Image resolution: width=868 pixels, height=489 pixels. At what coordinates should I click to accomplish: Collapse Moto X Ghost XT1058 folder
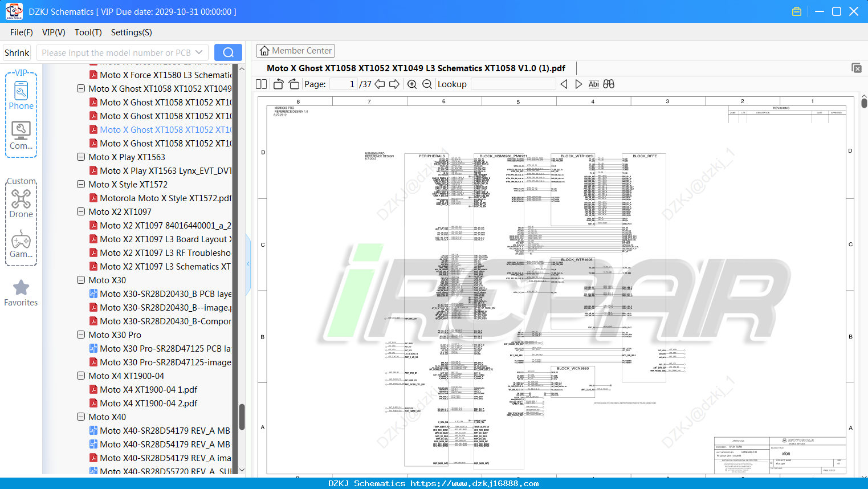click(81, 89)
